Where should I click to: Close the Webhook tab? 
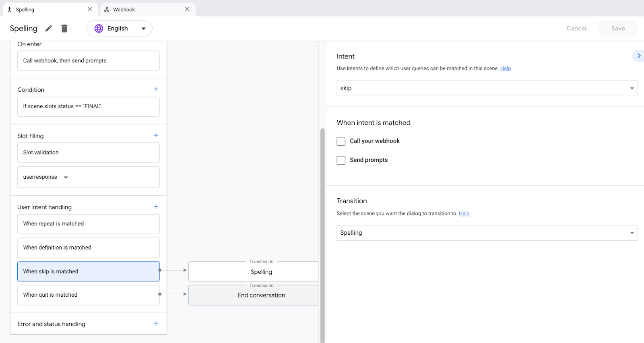[187, 9]
